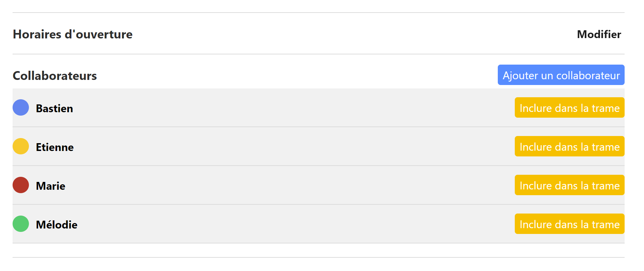Click Ajouter un collaborateur button
Image resolution: width=644 pixels, height=271 pixels.
tap(561, 75)
